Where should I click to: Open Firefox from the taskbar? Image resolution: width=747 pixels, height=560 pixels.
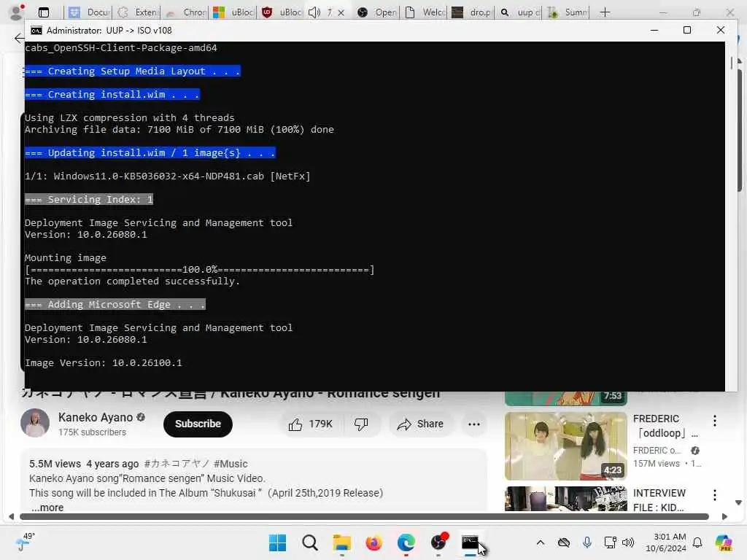(x=374, y=542)
